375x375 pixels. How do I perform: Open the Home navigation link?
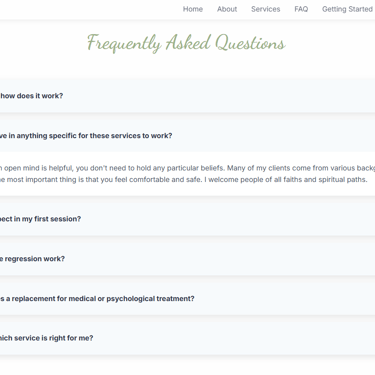pyautogui.click(x=193, y=9)
